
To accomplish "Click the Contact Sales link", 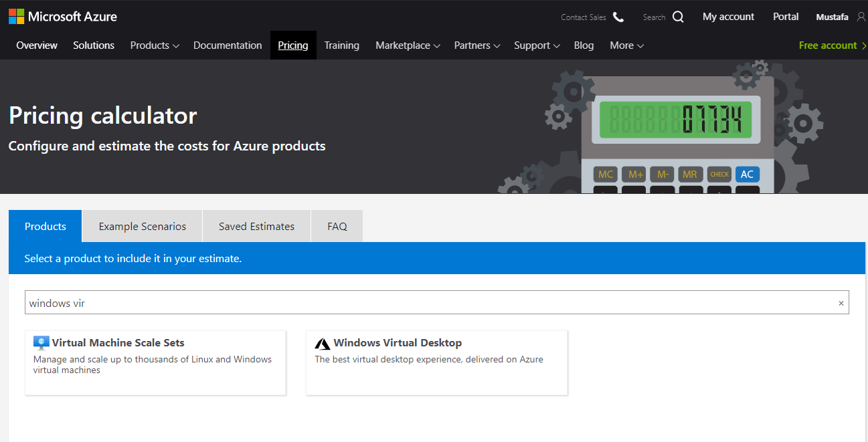I will coord(584,17).
